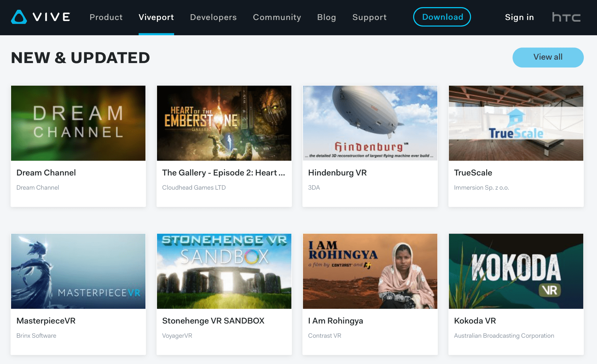This screenshot has width=597, height=364.
Task: Click the Download button
Action: click(x=442, y=17)
